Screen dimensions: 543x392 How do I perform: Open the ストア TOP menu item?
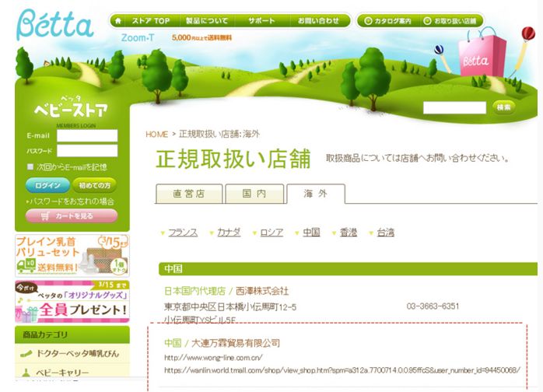coord(151,21)
